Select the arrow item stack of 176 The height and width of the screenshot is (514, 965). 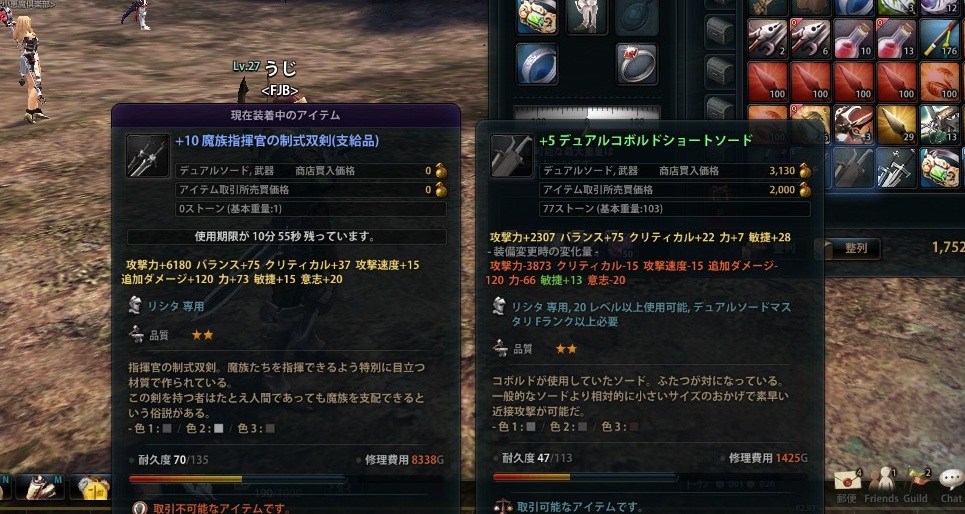940,38
